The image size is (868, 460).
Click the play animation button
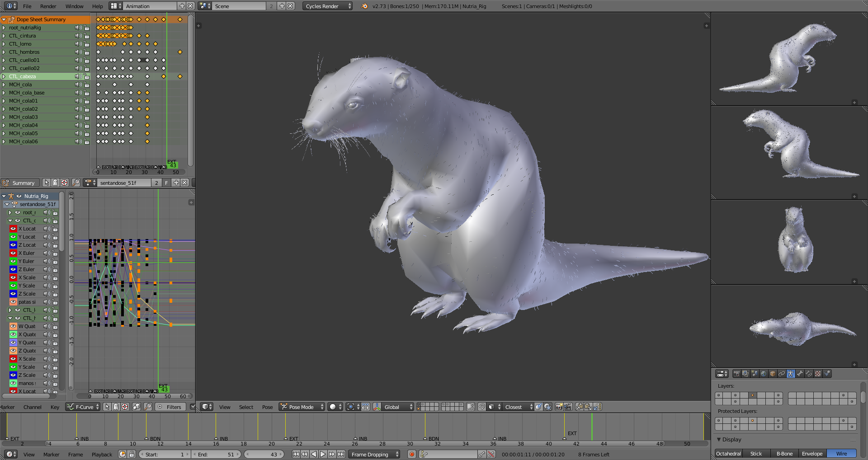coord(323,454)
